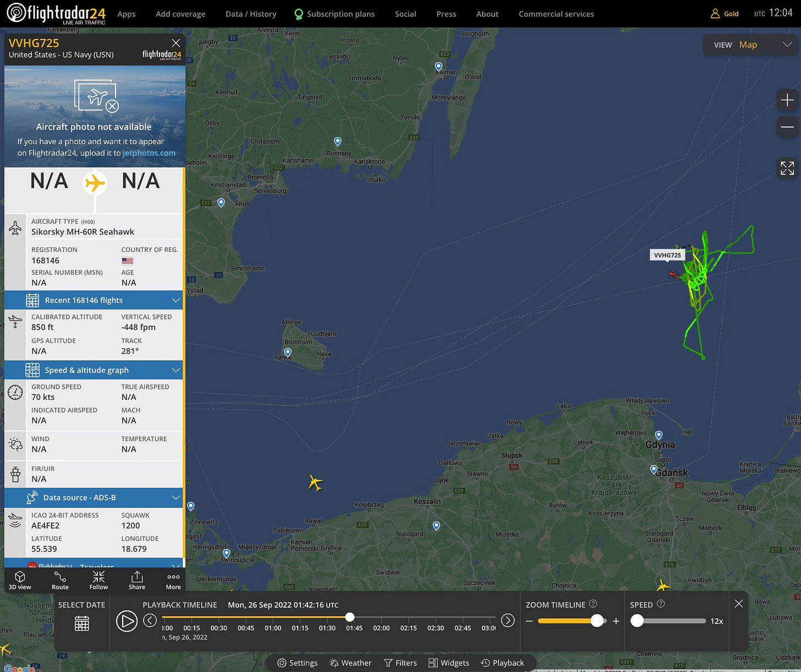
Task: Click the Zoom Timeline slider handle
Action: (597, 621)
